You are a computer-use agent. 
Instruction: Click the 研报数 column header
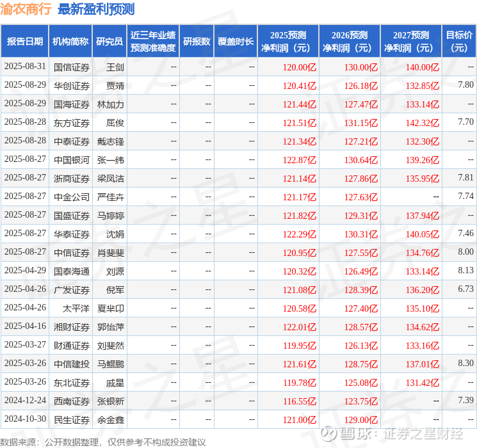[197, 42]
